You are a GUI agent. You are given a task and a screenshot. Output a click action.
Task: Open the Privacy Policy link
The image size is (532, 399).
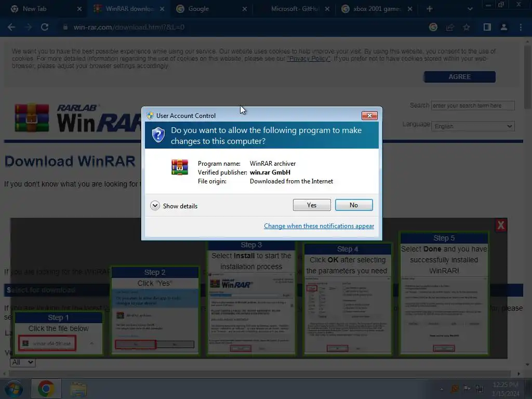(309, 58)
